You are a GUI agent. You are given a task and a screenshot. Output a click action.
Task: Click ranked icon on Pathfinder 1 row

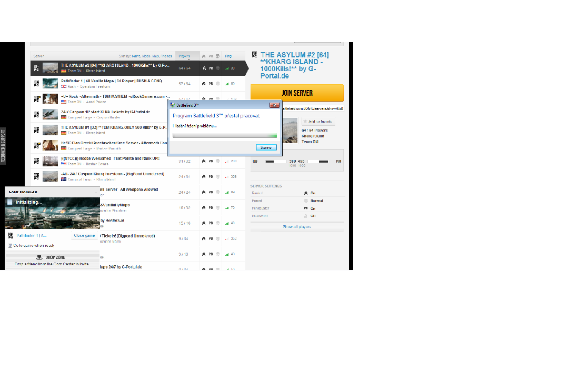tap(204, 84)
